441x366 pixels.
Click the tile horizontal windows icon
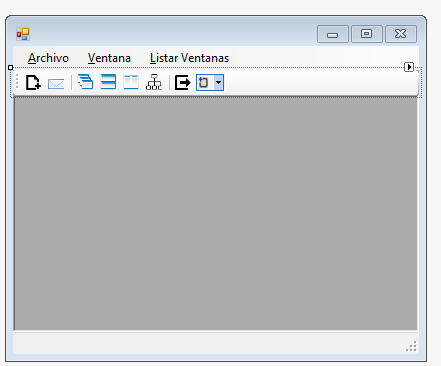pyautogui.click(x=108, y=82)
